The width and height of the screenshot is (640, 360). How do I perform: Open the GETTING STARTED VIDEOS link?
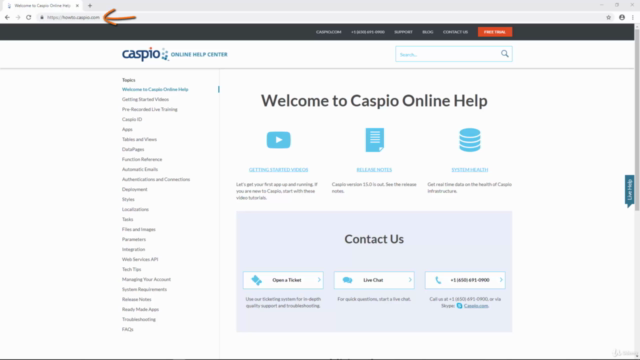coord(278,169)
